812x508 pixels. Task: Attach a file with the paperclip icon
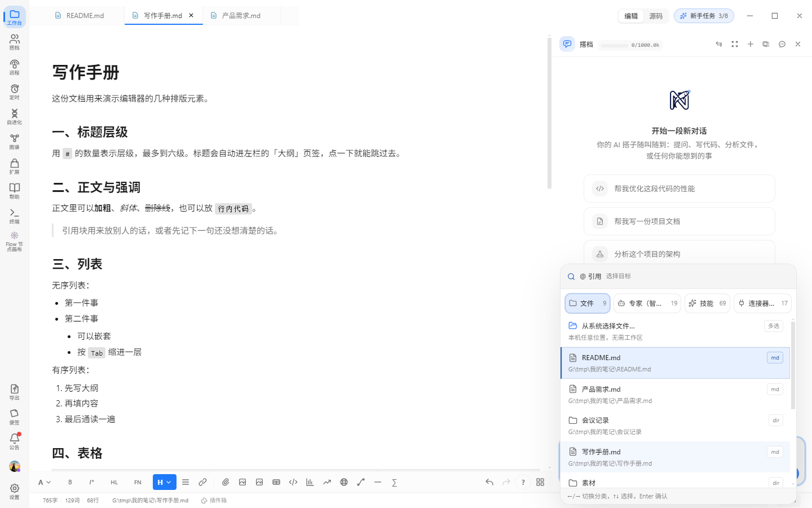tap(226, 482)
